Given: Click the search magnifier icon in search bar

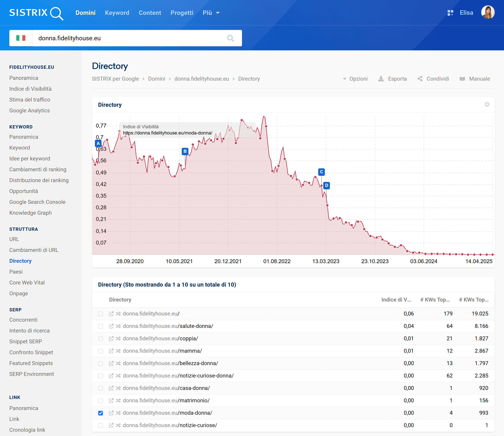Looking at the screenshot, I should 230,38.
